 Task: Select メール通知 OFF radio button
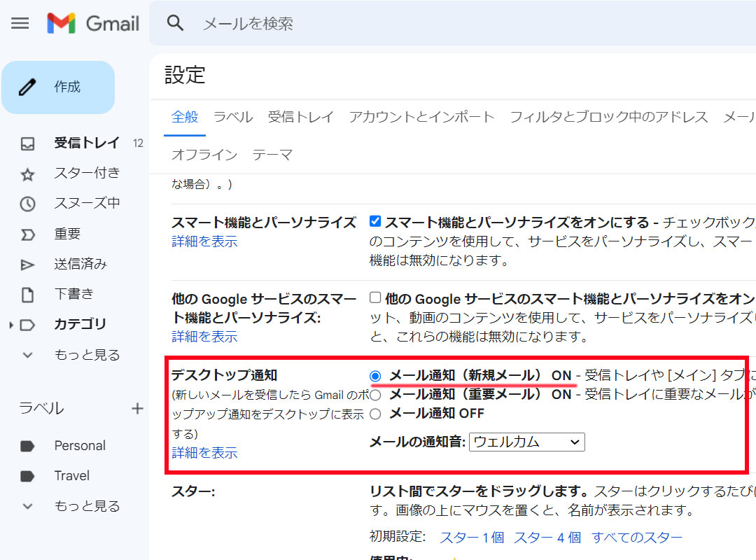(x=375, y=414)
